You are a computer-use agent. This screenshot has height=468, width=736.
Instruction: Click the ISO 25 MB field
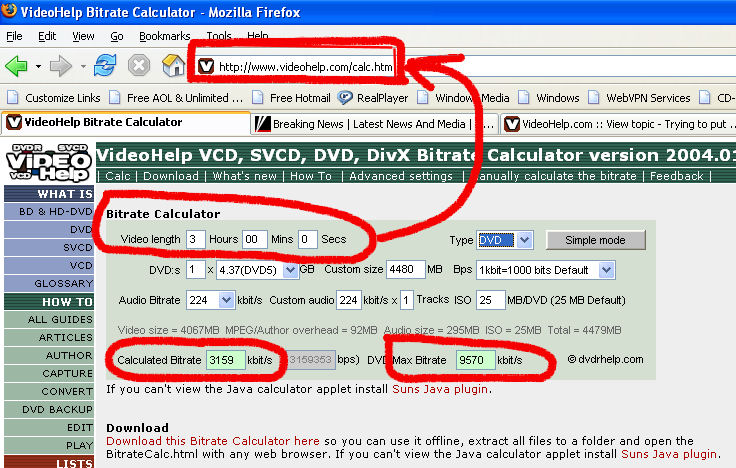click(x=491, y=300)
